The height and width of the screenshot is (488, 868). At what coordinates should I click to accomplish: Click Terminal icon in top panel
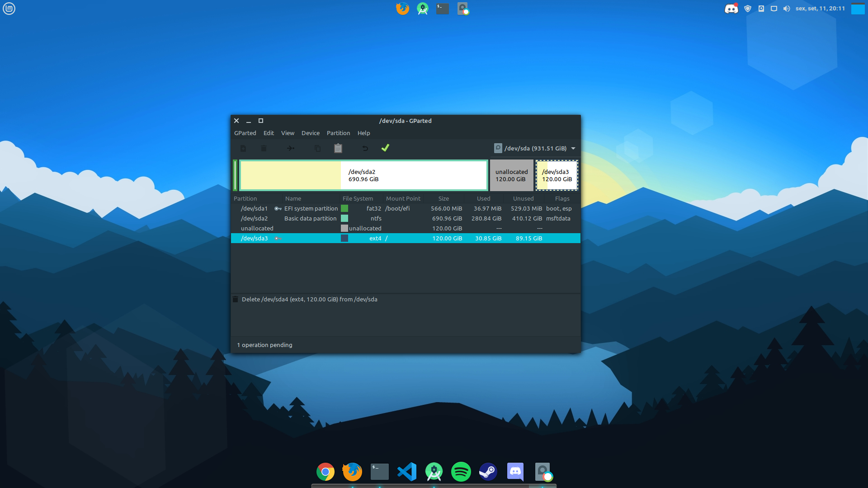(x=443, y=9)
